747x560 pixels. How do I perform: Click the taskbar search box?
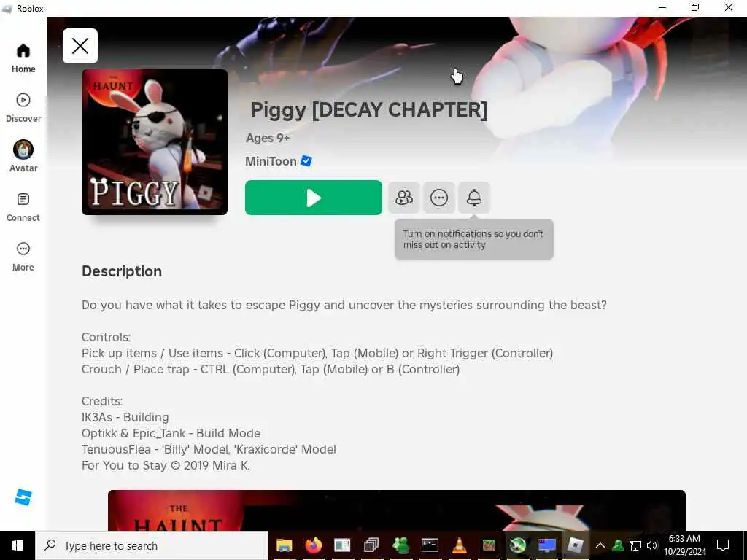tap(152, 545)
